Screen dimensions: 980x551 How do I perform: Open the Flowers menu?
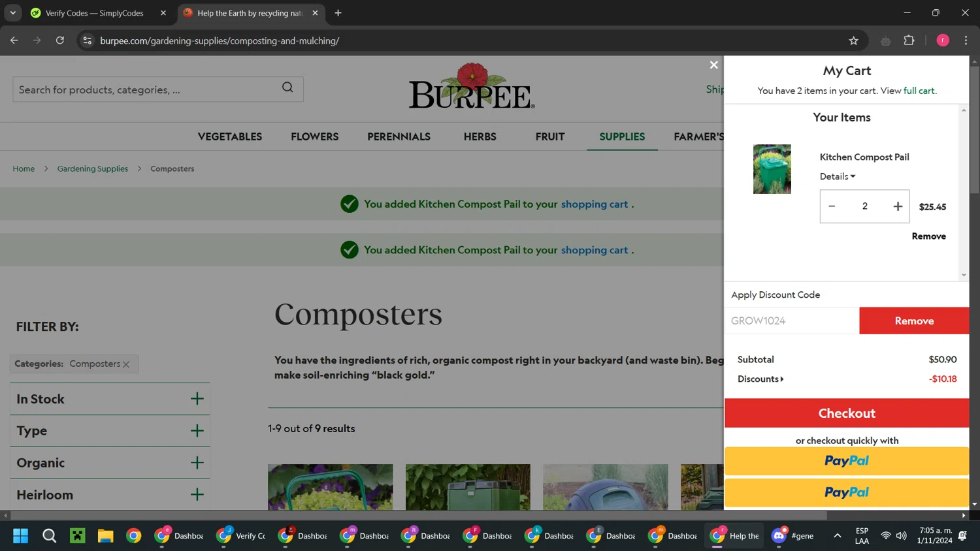tap(315, 136)
